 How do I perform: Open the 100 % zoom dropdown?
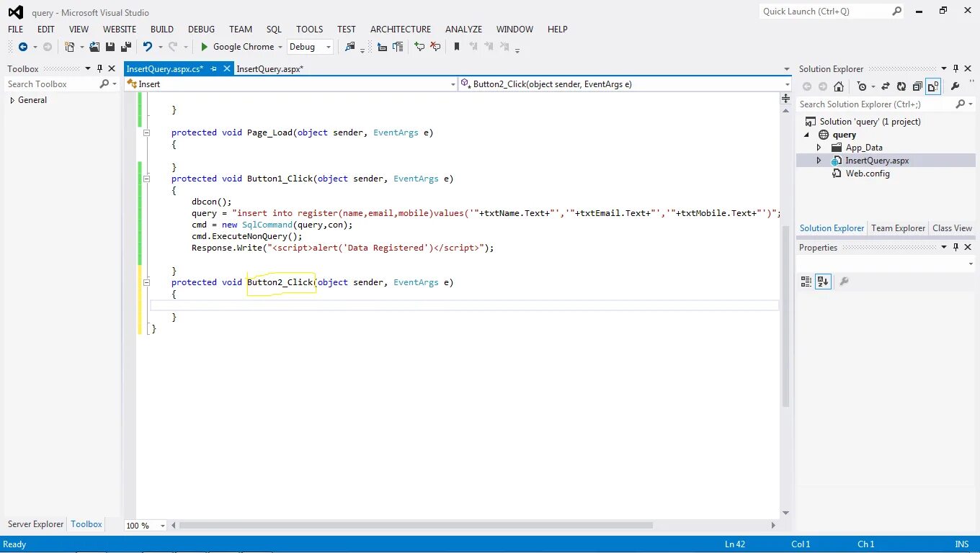162,526
